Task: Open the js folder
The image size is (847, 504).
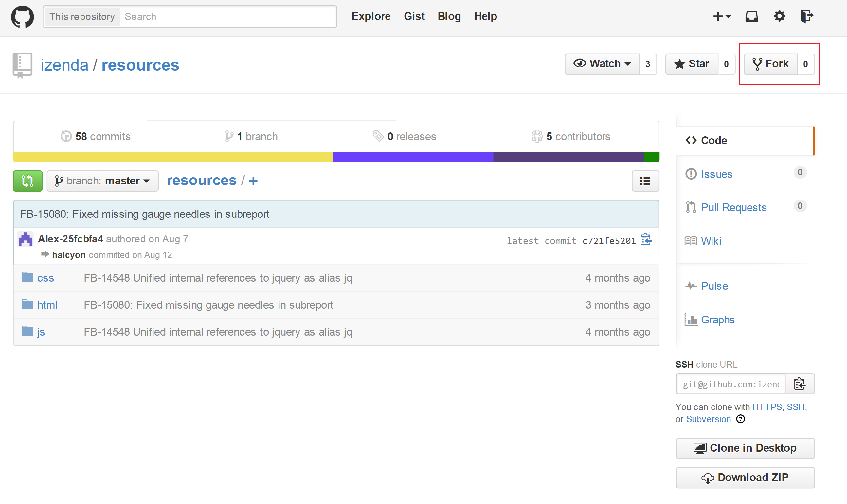Action: tap(41, 332)
